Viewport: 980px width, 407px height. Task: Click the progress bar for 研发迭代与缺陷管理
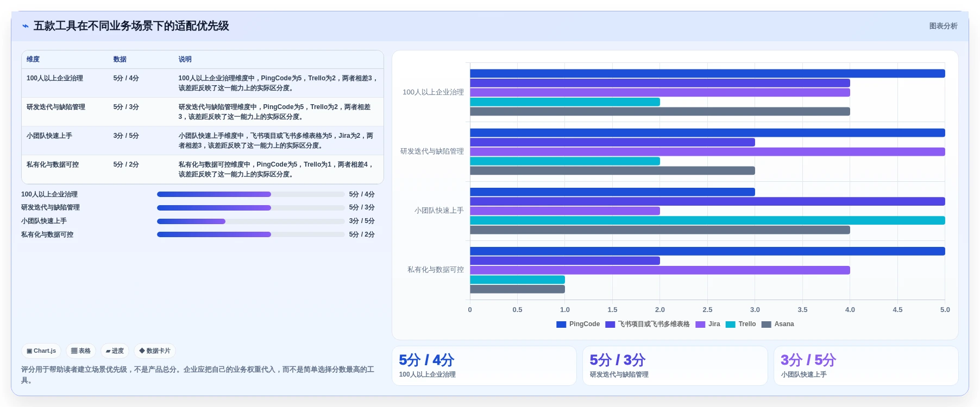tap(250, 208)
